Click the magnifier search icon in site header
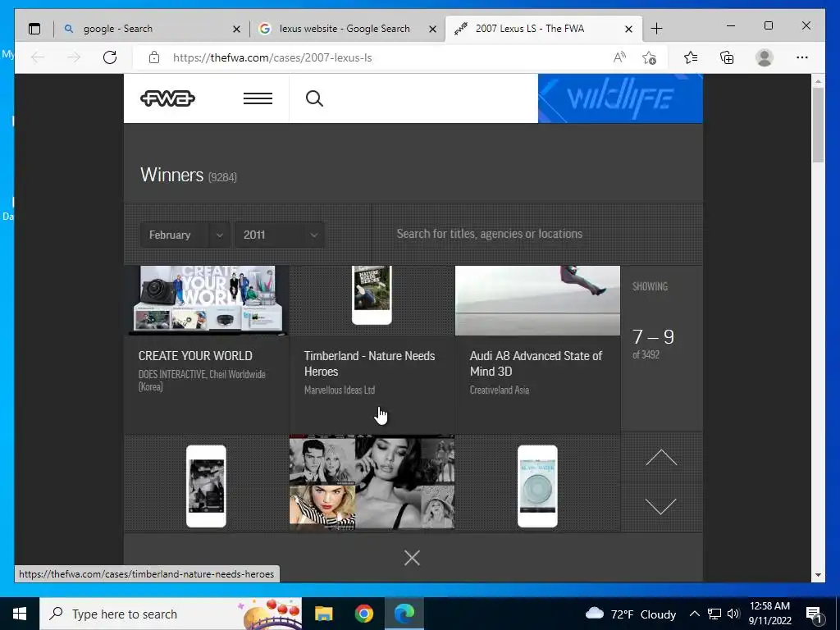This screenshot has width=840, height=630. (x=314, y=98)
